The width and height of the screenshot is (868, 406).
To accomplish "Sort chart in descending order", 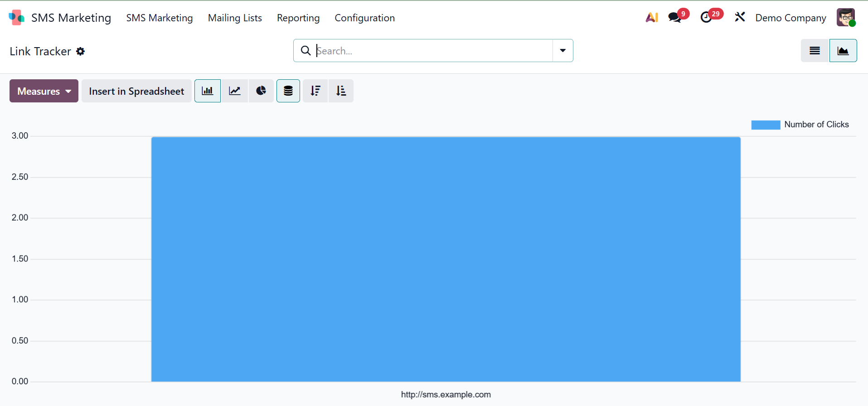I will [315, 91].
